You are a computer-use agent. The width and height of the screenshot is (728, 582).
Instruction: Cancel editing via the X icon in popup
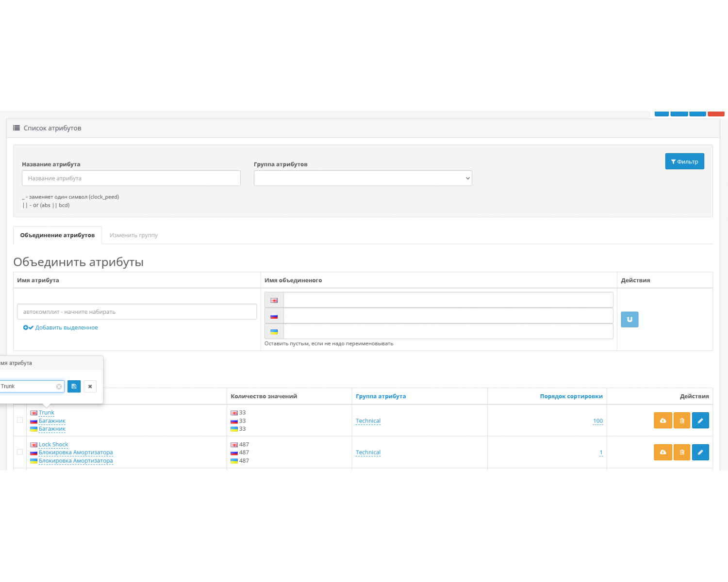90,386
